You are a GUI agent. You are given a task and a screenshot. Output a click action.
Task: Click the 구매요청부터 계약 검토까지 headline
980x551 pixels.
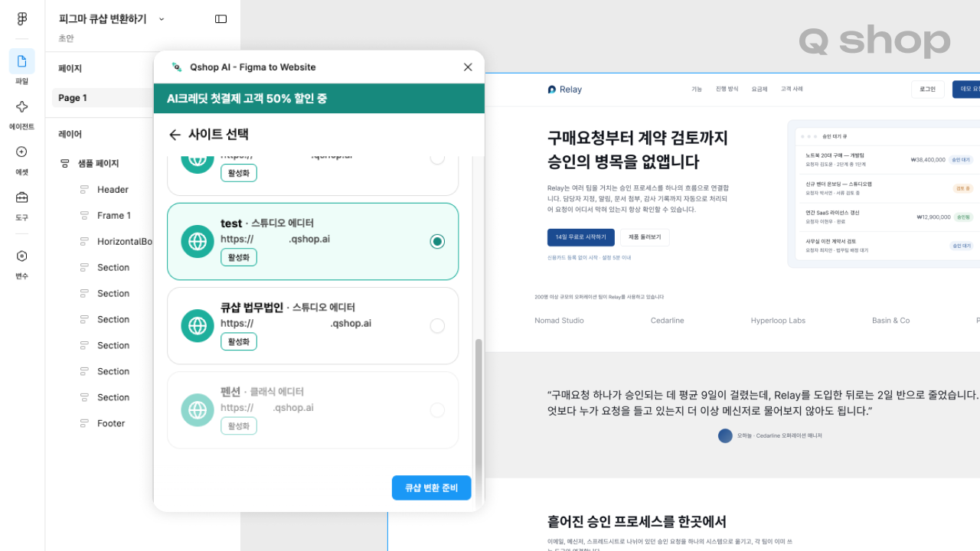coord(638,138)
